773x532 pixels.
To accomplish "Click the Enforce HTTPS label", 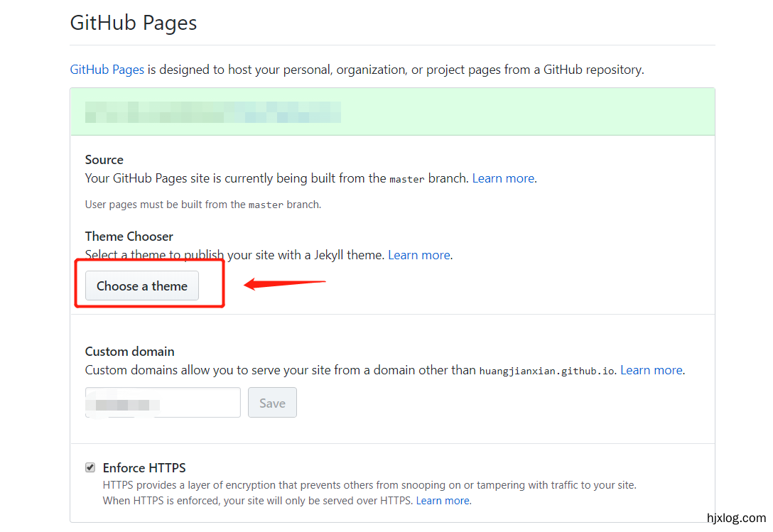I will coord(144,467).
